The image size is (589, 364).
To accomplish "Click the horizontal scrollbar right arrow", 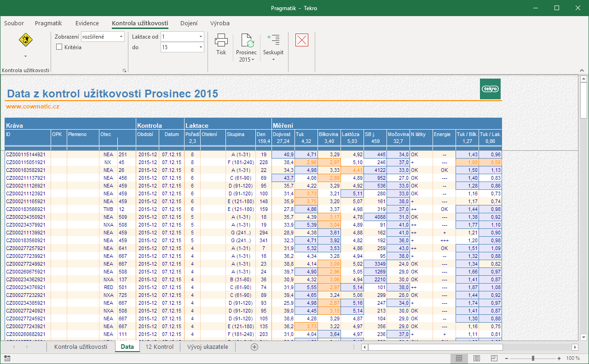I will click(x=575, y=347).
